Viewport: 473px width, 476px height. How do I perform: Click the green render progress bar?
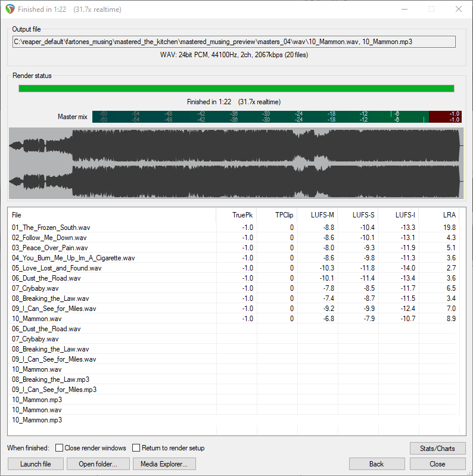click(236, 89)
